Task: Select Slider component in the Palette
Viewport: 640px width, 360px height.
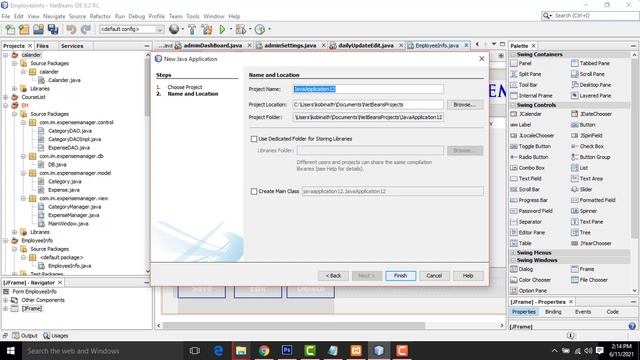Action: point(582,189)
